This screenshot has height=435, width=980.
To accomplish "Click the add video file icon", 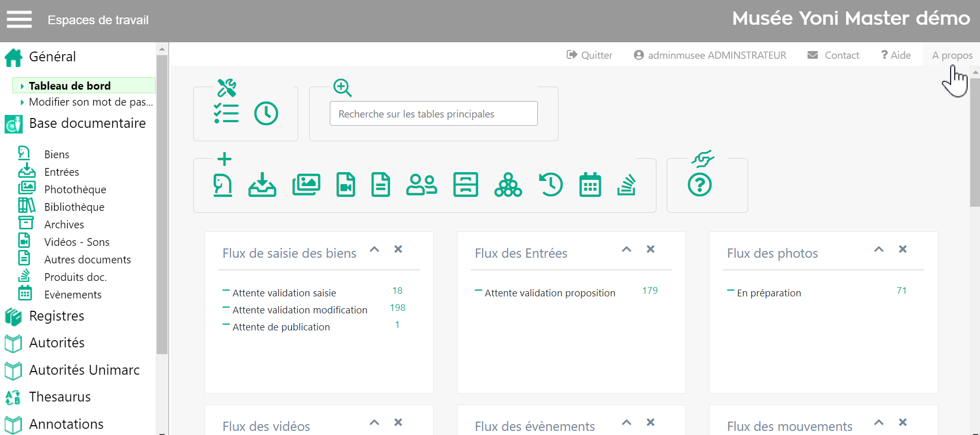I will [346, 185].
